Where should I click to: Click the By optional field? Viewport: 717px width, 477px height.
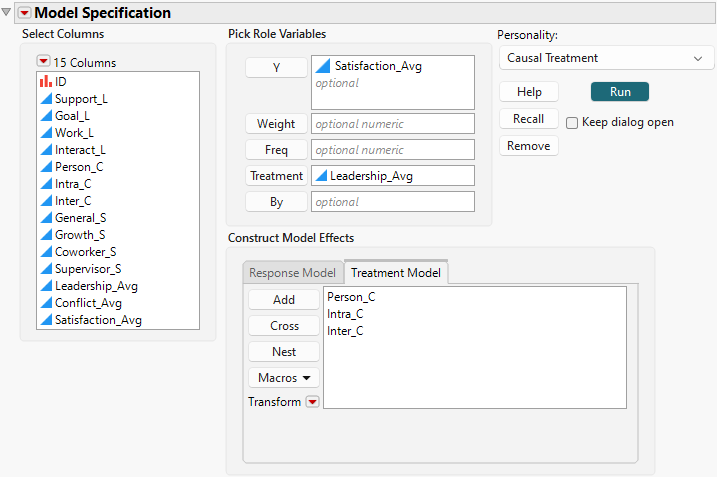[393, 202]
